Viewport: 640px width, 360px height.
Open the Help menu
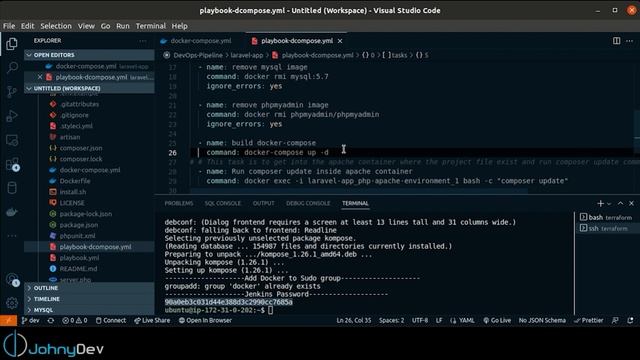(179, 26)
